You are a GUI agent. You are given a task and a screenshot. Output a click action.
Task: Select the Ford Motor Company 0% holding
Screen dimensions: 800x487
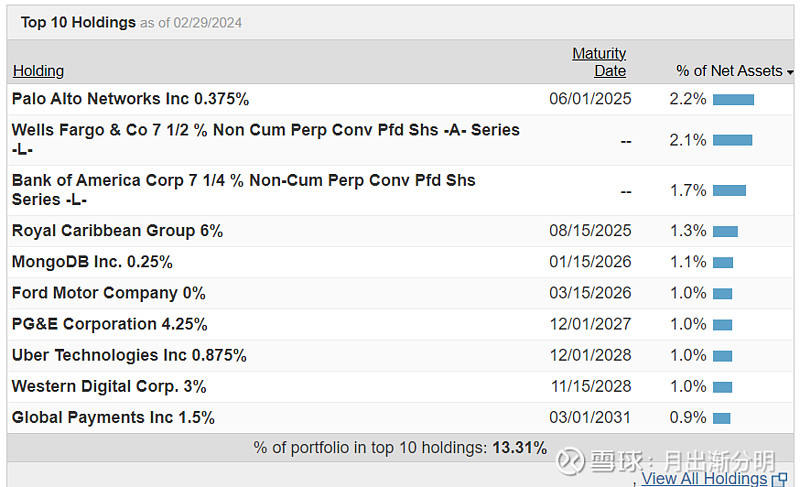pyautogui.click(x=108, y=293)
